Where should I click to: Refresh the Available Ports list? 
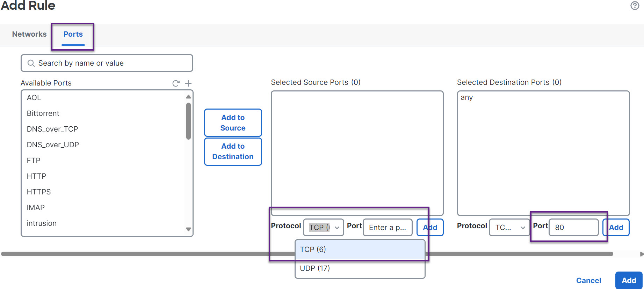tap(176, 83)
